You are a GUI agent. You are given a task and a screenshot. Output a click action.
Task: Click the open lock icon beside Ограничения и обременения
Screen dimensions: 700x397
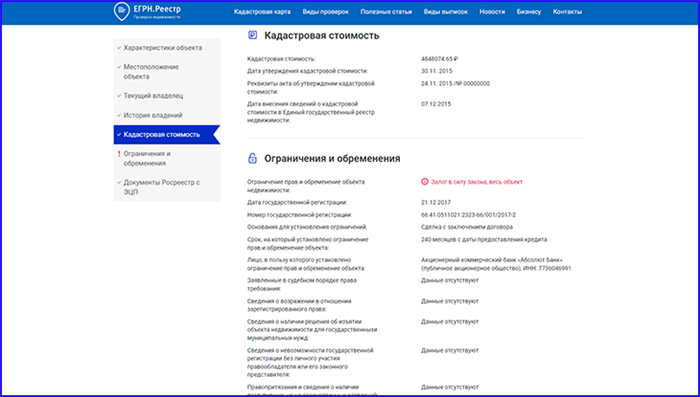point(253,158)
